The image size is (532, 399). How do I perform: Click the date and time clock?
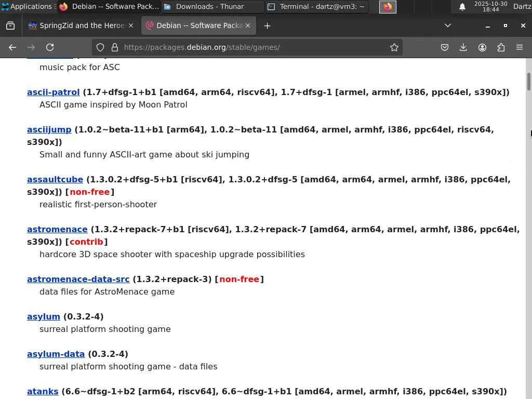pyautogui.click(x=490, y=6)
